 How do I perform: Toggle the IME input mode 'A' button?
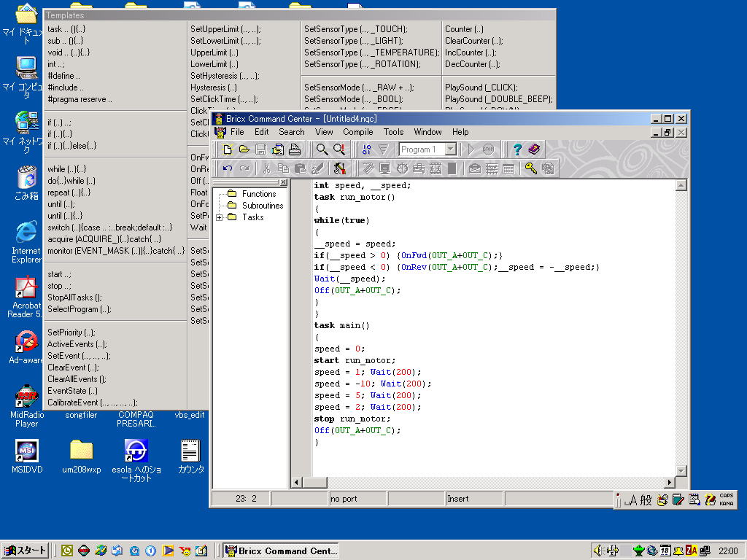632,500
